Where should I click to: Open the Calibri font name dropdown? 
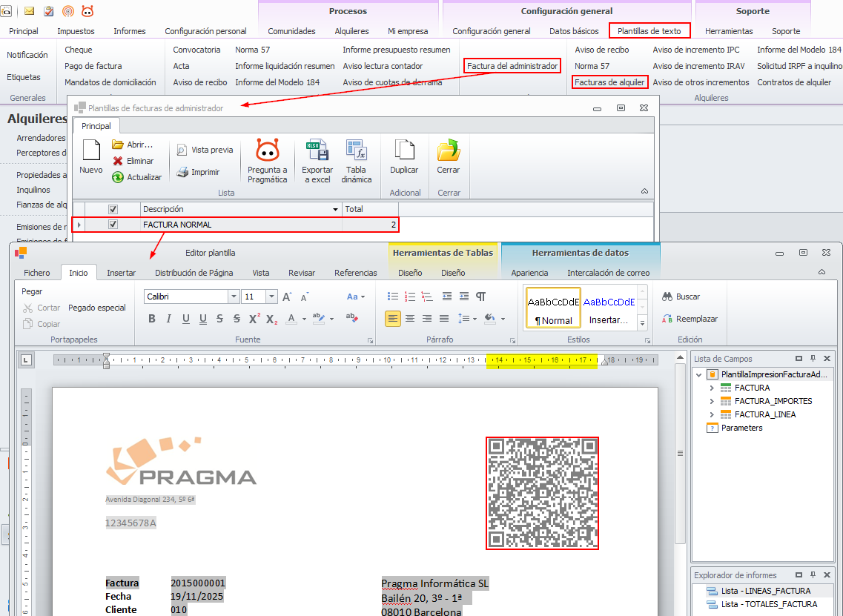pyautogui.click(x=234, y=297)
